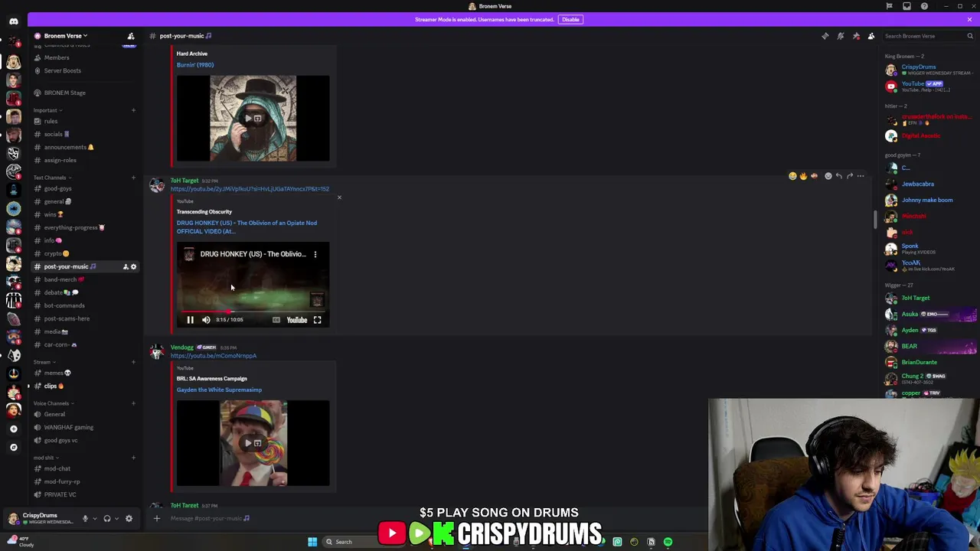The width and height of the screenshot is (980, 551).
Task: Toggle microphone mute in user panel
Action: point(85,518)
